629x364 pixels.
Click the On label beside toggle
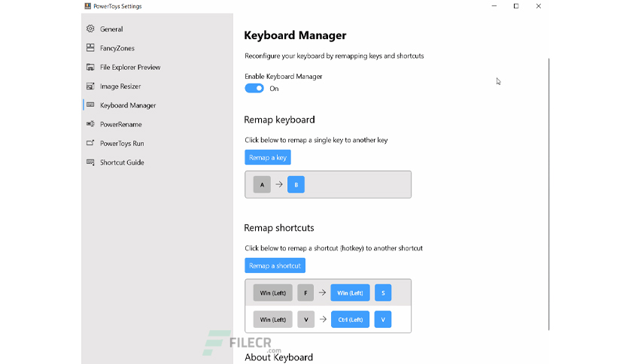click(x=274, y=89)
